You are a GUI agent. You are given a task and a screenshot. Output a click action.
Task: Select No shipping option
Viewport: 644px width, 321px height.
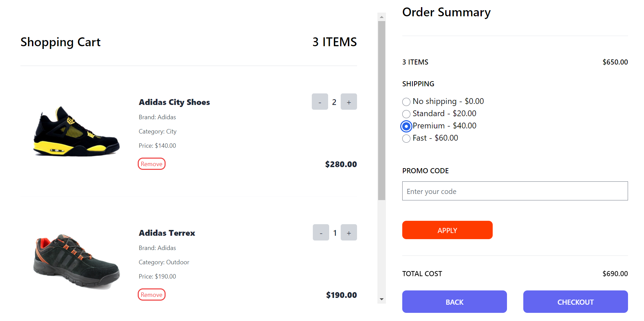tap(406, 102)
